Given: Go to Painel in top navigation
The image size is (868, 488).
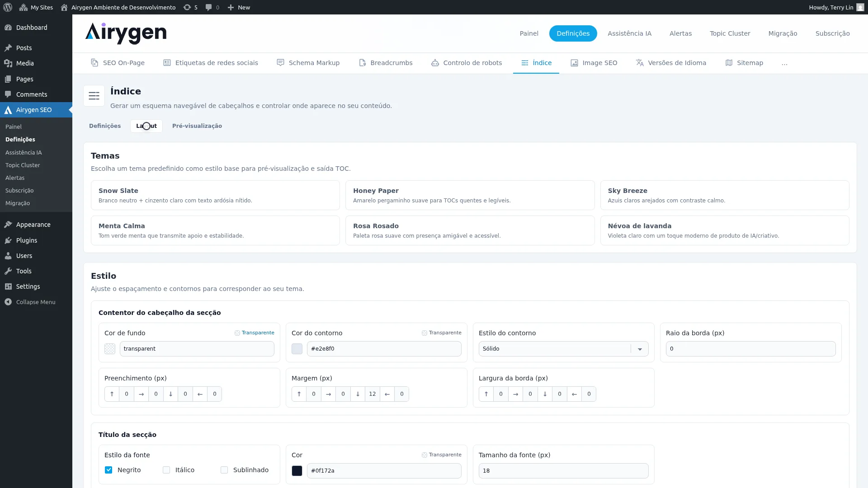Looking at the screenshot, I should [529, 33].
